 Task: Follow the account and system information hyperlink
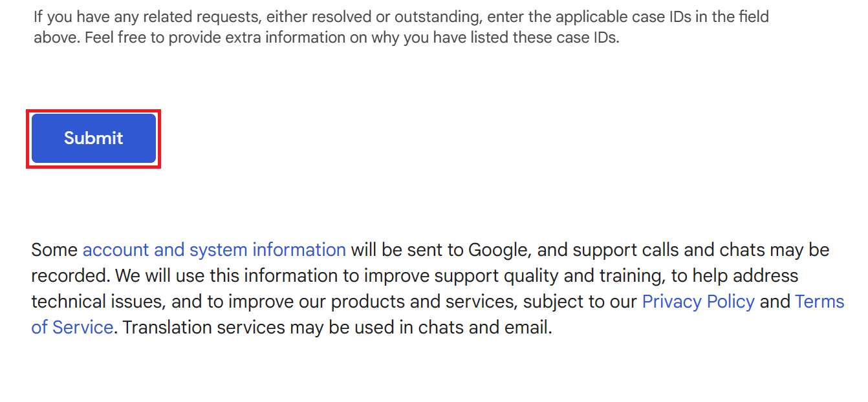(213, 249)
